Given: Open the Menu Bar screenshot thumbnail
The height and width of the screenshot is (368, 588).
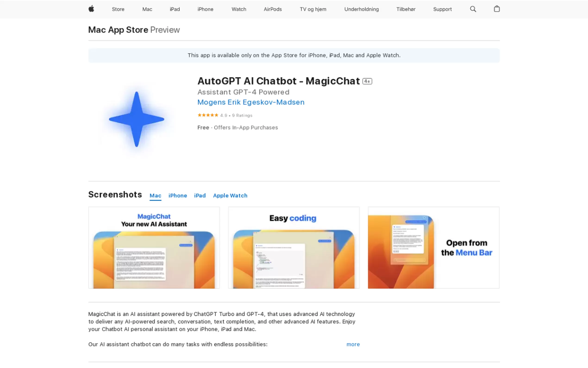Looking at the screenshot, I should point(433,247).
